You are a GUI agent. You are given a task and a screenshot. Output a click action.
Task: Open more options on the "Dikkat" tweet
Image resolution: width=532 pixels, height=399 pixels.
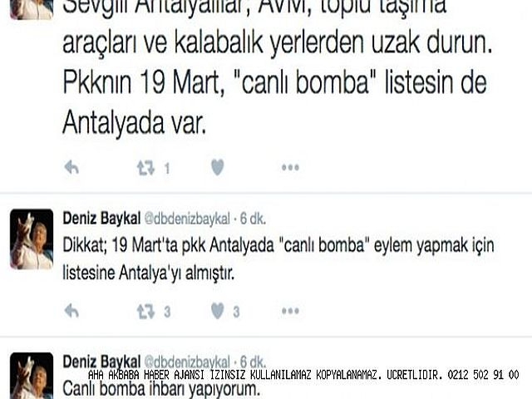[290, 311]
